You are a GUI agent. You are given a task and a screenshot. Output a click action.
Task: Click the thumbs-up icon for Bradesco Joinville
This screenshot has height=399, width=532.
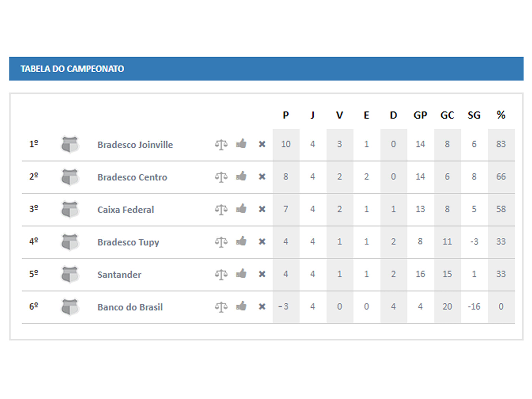[241, 144]
